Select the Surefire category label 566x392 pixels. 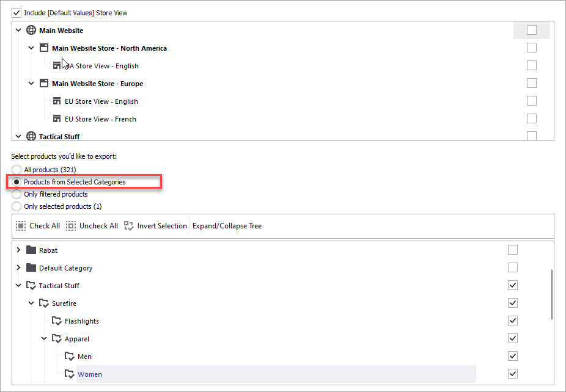64,303
